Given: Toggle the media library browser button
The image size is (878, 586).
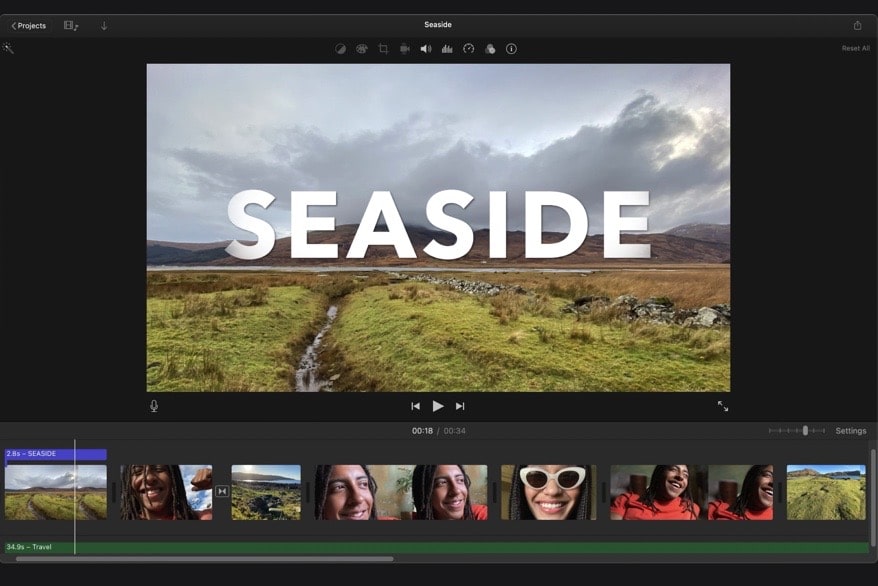Looking at the screenshot, I should coord(71,25).
